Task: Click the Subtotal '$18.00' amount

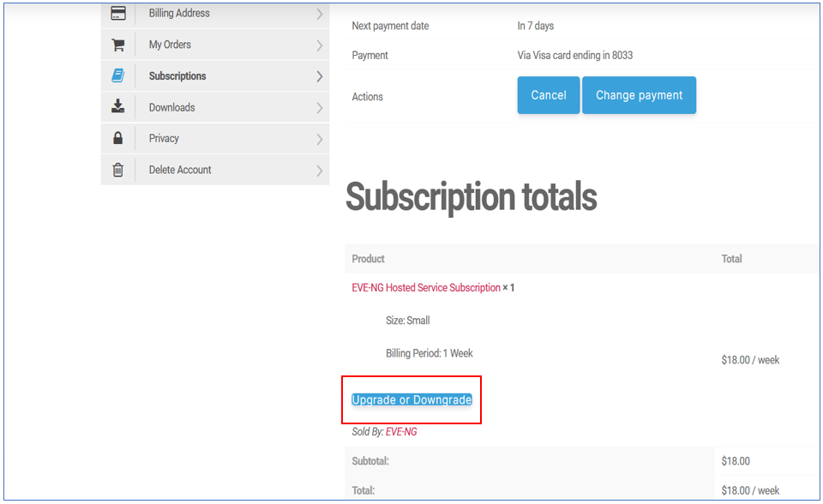Action: coord(736,461)
